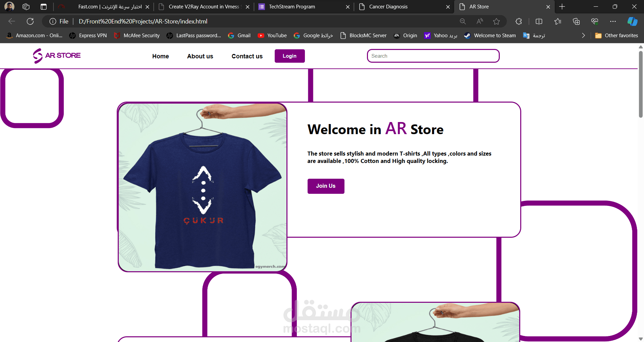Open zoom magnifier icon in address bar
The image size is (644, 342).
click(x=463, y=21)
